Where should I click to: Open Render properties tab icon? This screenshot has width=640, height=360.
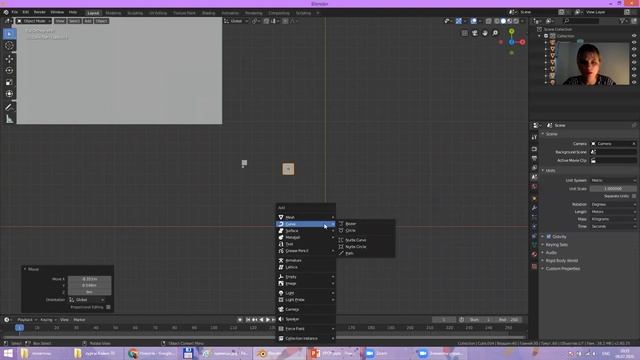[534, 149]
